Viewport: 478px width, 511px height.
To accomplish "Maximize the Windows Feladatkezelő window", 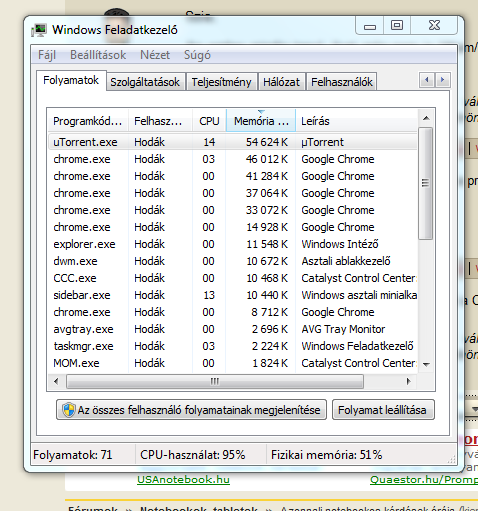I will point(397,25).
